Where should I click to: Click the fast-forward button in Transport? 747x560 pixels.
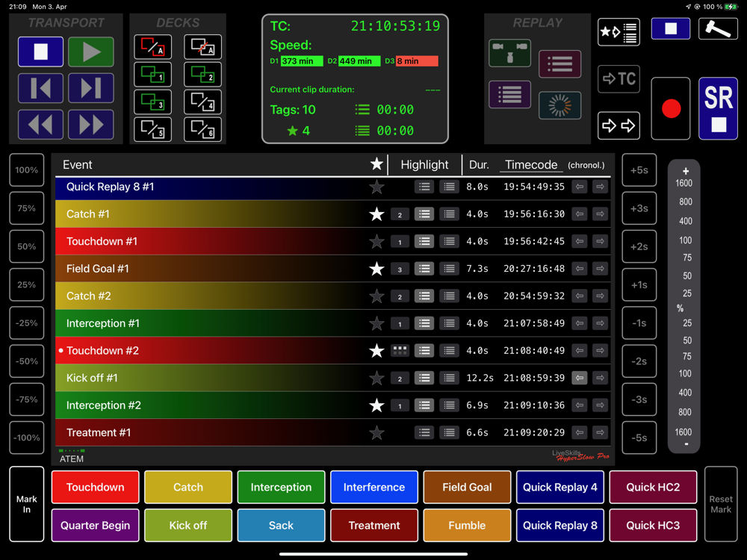coord(91,124)
